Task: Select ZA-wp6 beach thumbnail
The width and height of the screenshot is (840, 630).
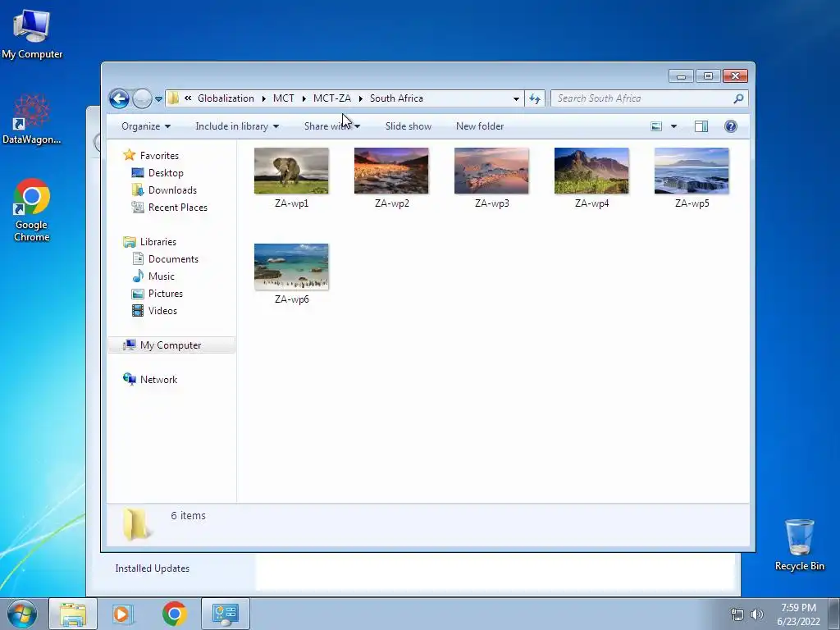Action: (x=291, y=267)
